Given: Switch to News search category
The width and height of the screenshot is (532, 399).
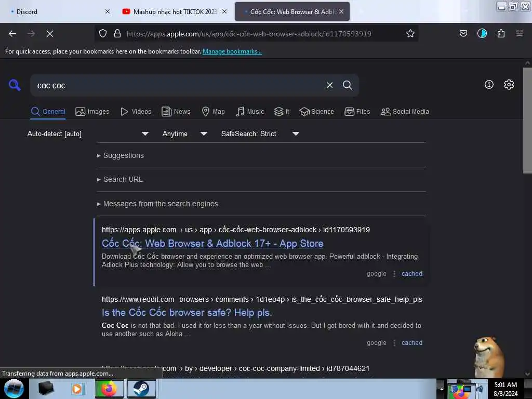Looking at the screenshot, I should 176,112.
